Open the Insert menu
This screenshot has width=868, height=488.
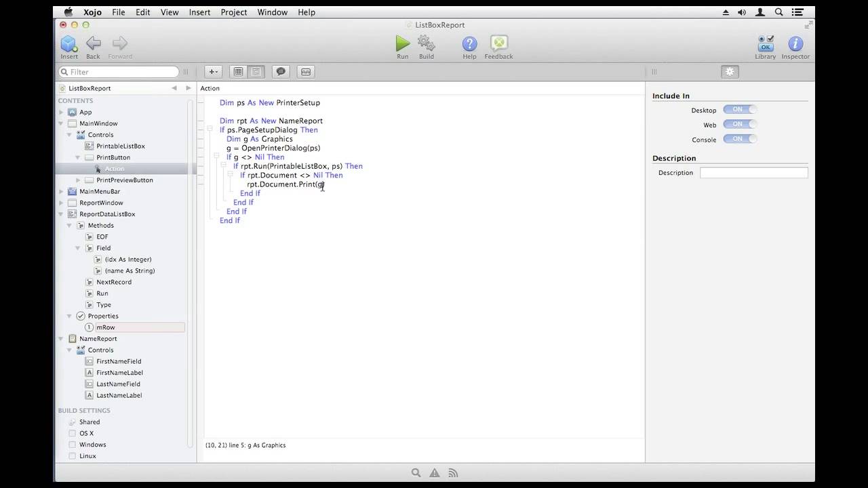pyautogui.click(x=199, y=12)
